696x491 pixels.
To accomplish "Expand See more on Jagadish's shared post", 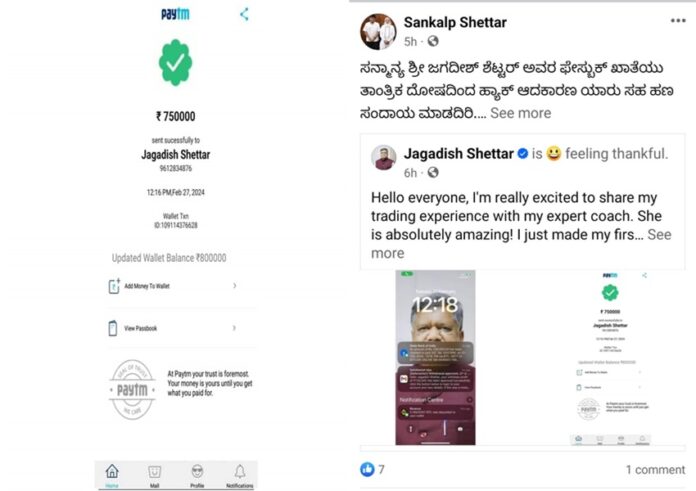I will [x=659, y=235].
